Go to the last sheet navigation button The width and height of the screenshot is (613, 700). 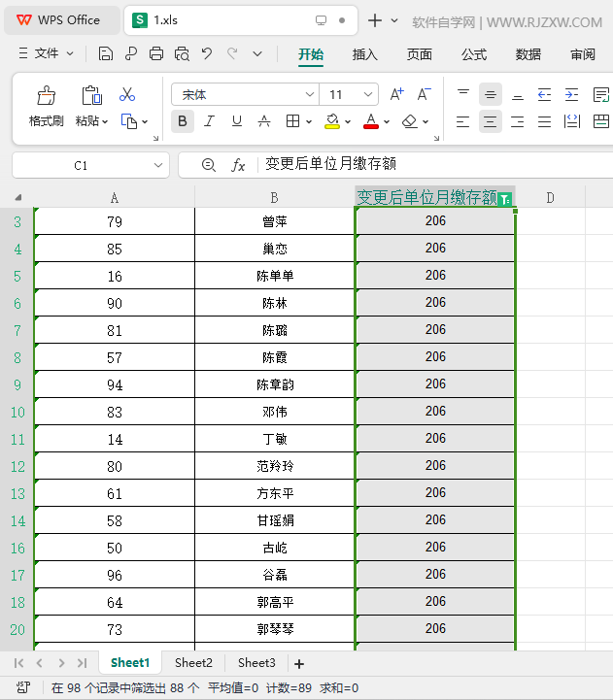tap(82, 663)
